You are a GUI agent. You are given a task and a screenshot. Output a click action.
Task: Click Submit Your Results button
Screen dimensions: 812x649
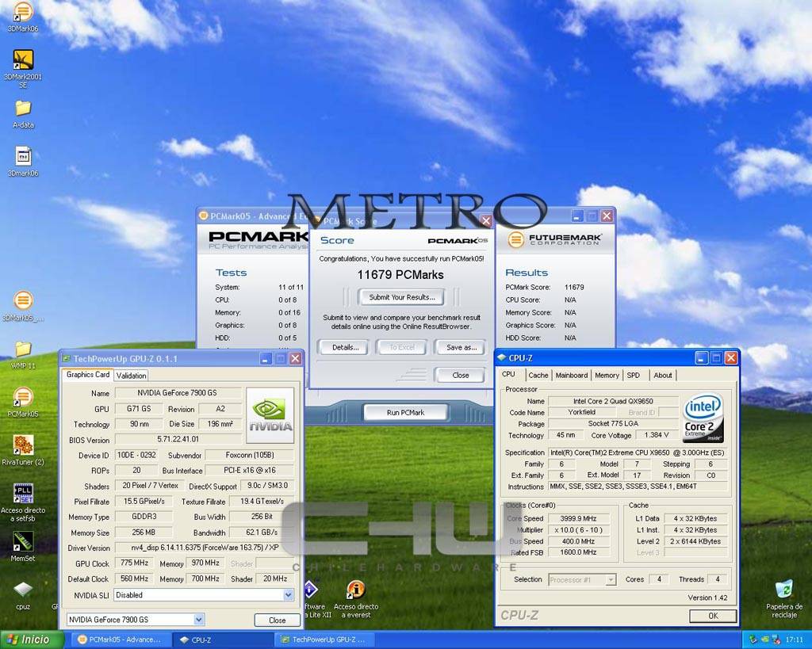coord(401,297)
